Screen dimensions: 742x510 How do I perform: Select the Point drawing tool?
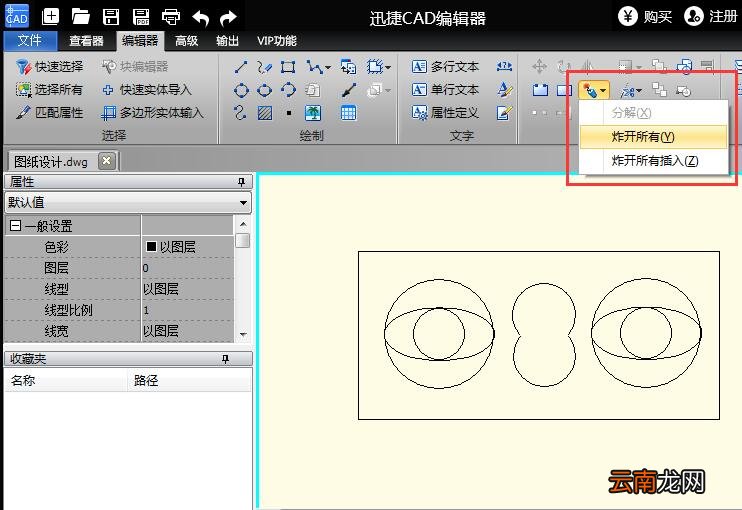pos(289,113)
